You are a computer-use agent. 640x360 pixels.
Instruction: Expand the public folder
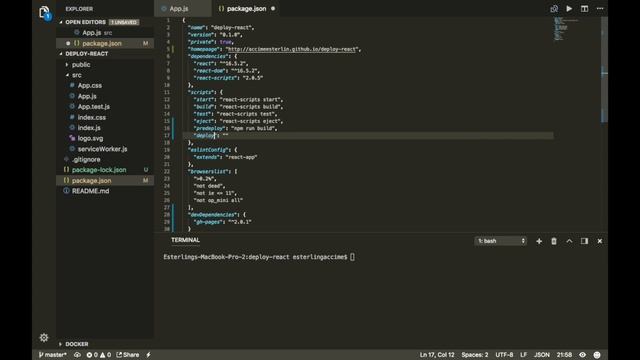coord(81,64)
